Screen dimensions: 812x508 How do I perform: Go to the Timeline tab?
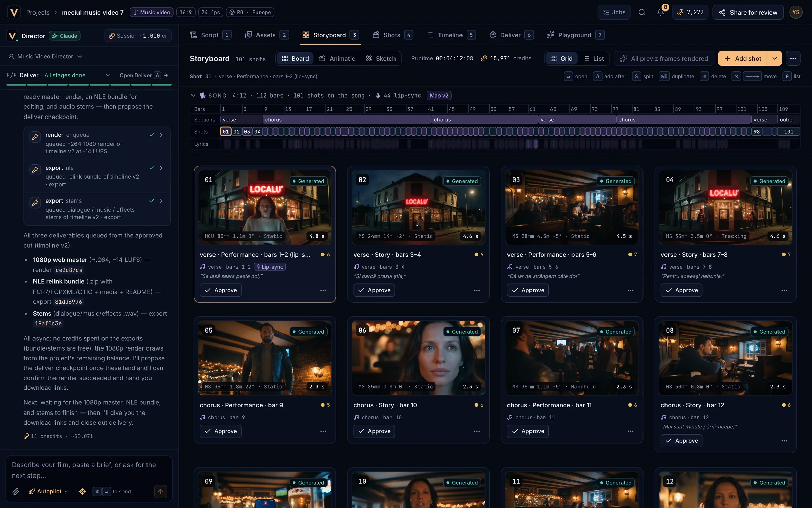451,35
